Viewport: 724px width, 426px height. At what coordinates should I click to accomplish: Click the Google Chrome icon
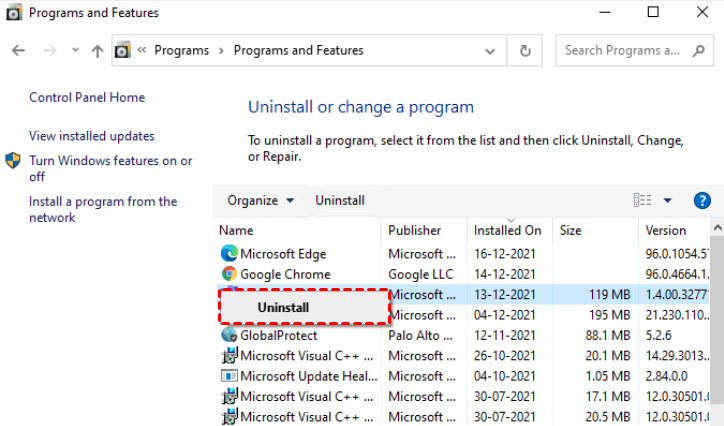pos(229,274)
